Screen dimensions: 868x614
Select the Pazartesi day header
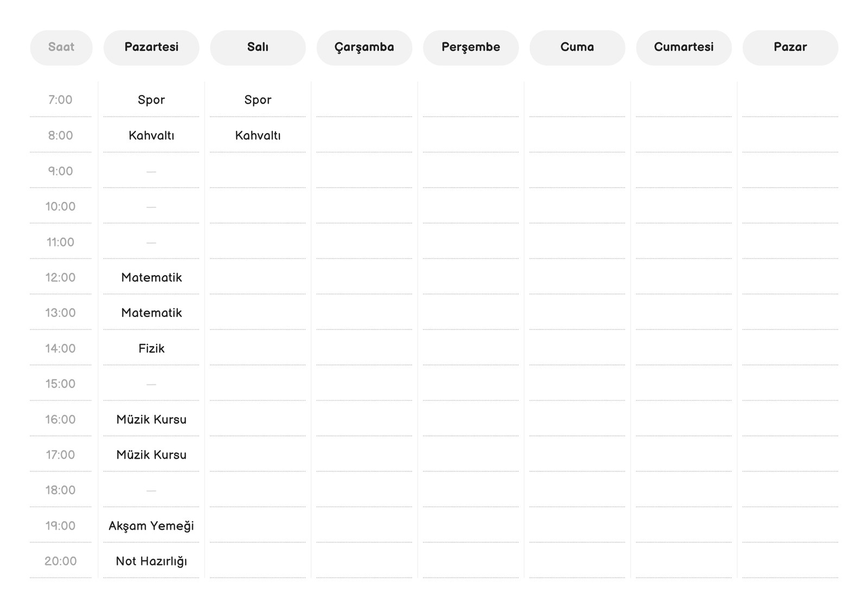(x=151, y=48)
